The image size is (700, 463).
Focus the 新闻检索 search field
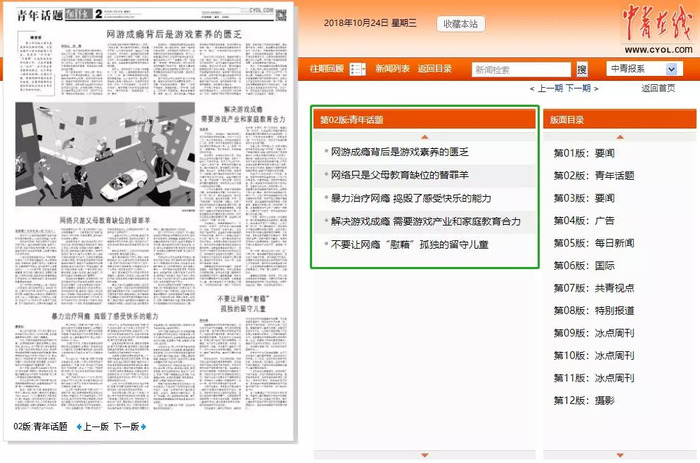point(521,70)
